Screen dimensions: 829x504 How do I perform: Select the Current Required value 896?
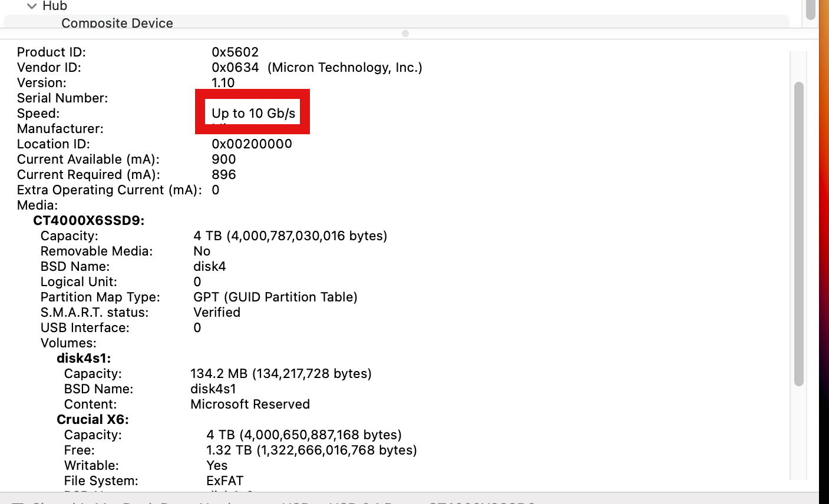pyautogui.click(x=224, y=175)
